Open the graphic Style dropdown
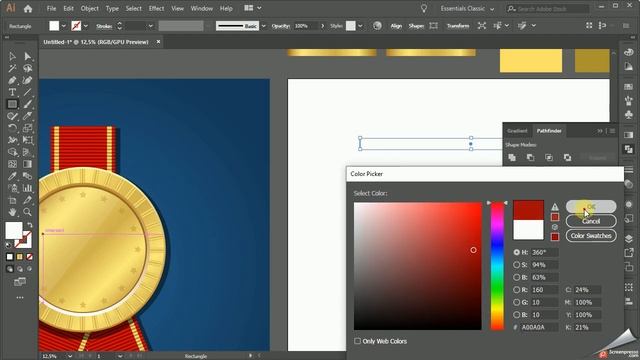 tap(360, 26)
